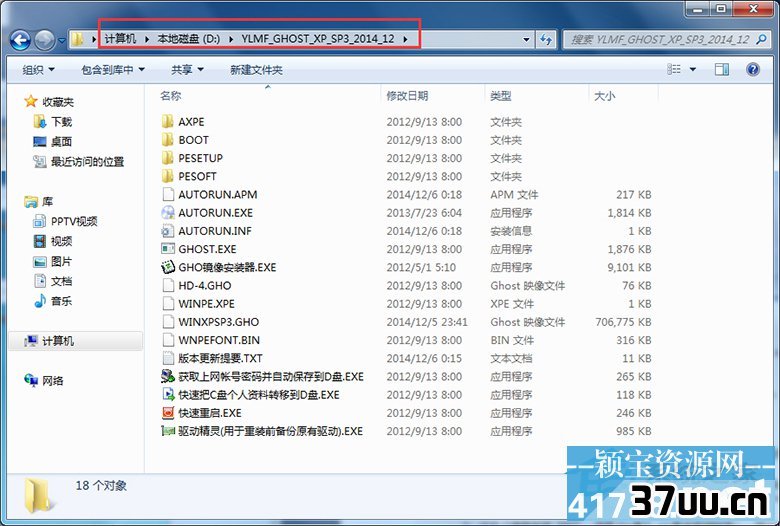Screen dimensions: 780x526
Task: Select 计算机 in the address breadcrumb
Action: [120, 39]
